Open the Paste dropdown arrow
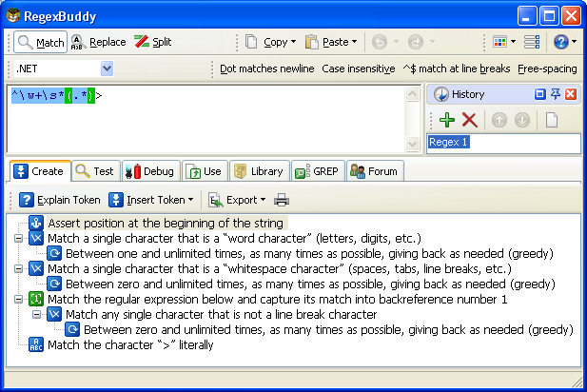 (x=354, y=42)
